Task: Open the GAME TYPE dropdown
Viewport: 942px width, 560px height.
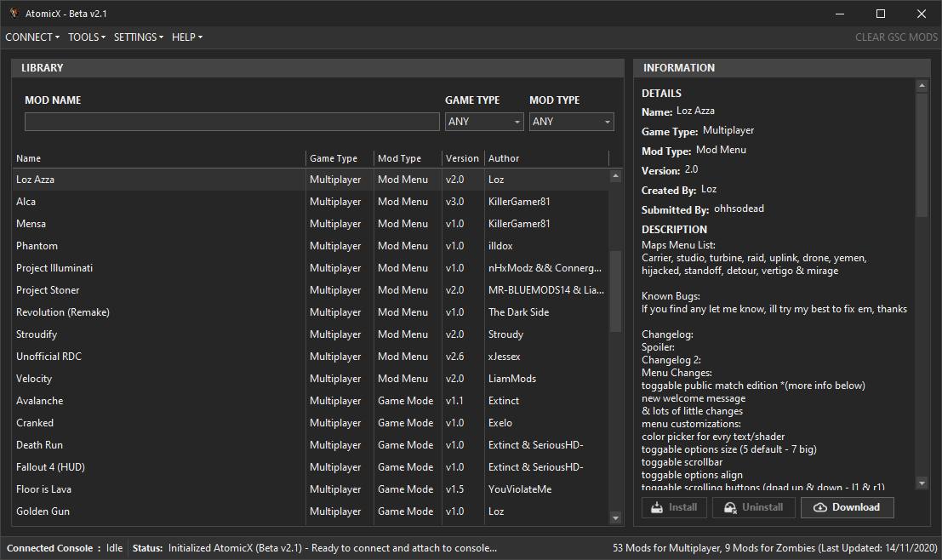Action: (484, 122)
